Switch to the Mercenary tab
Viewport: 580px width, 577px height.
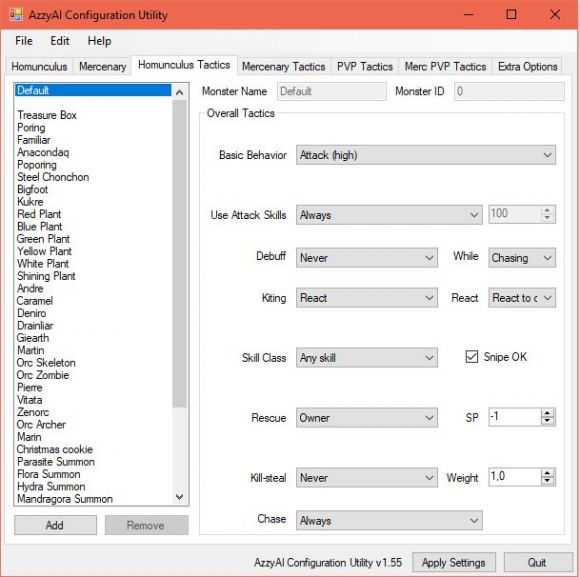click(x=102, y=67)
